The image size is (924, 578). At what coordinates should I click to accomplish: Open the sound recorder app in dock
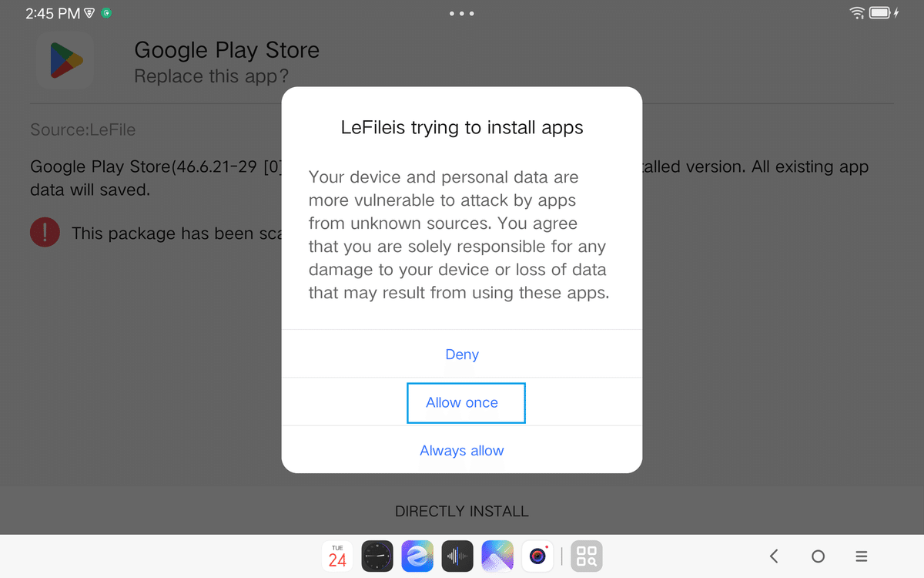pos(457,556)
